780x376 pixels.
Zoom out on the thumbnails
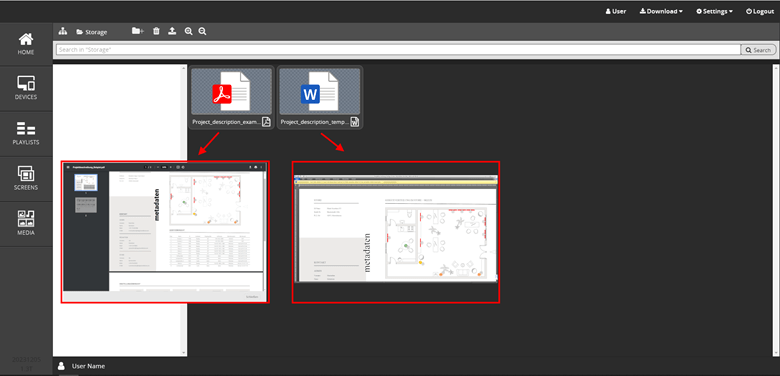click(x=202, y=31)
